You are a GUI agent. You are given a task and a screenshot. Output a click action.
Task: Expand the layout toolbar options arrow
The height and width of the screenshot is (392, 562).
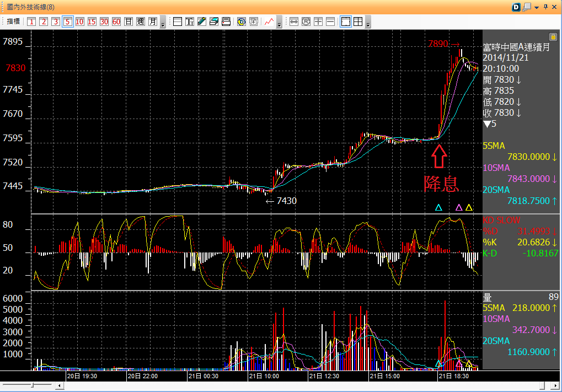click(x=368, y=24)
